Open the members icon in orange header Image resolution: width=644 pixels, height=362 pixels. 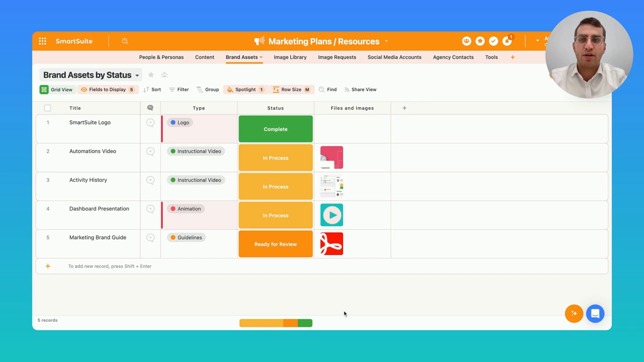click(466, 41)
